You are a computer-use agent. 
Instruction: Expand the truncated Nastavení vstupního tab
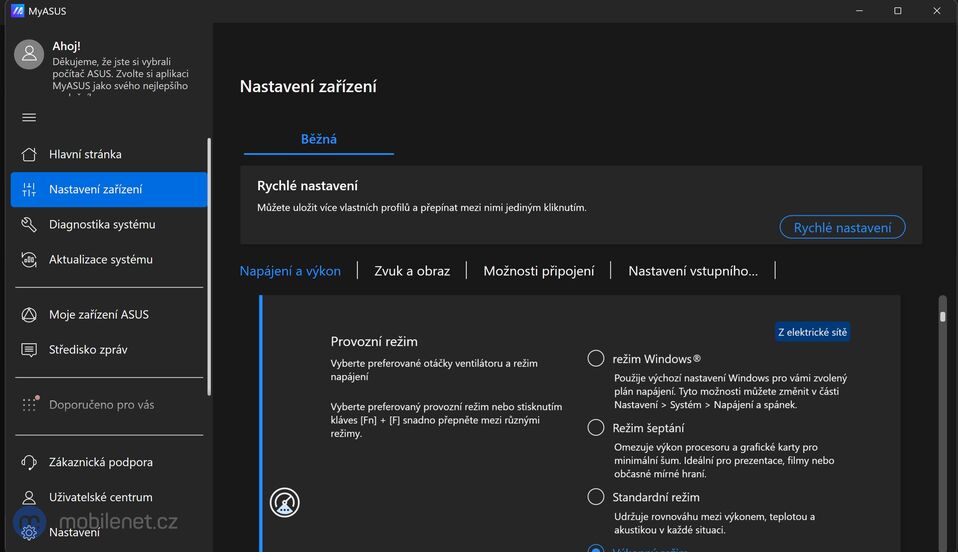(x=692, y=271)
